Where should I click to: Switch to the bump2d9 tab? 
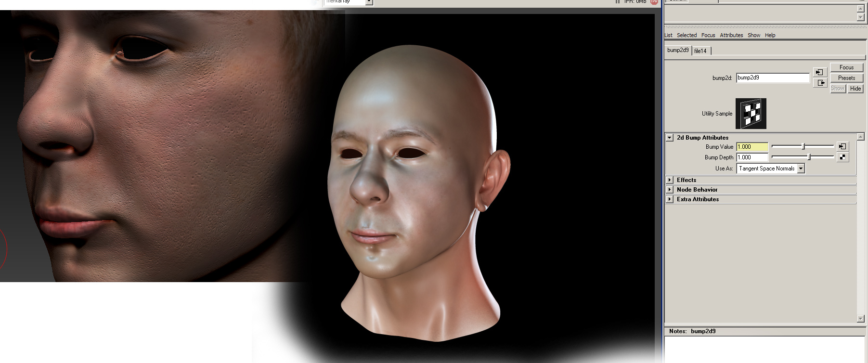coord(678,50)
